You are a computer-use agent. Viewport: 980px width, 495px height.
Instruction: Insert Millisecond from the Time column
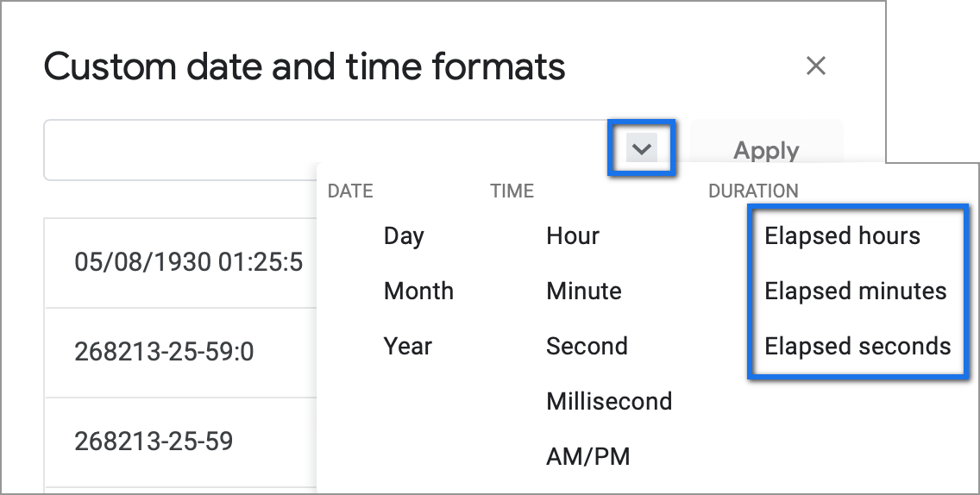pyautogui.click(x=609, y=401)
